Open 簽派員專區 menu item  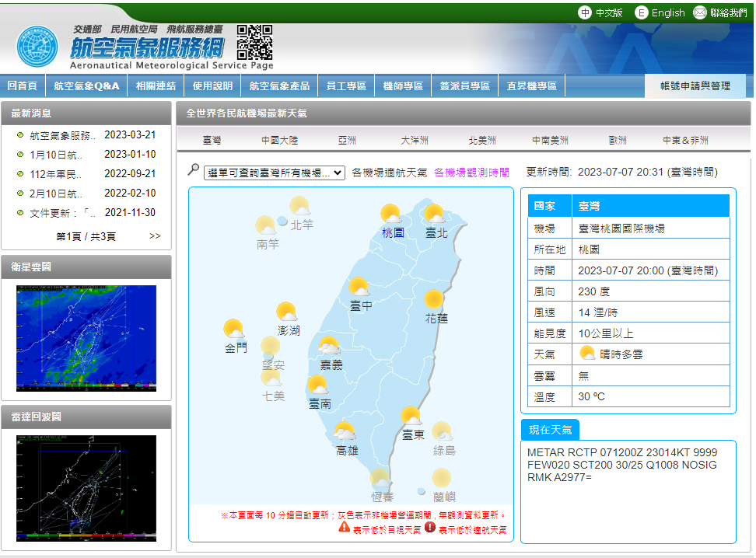[x=465, y=85]
